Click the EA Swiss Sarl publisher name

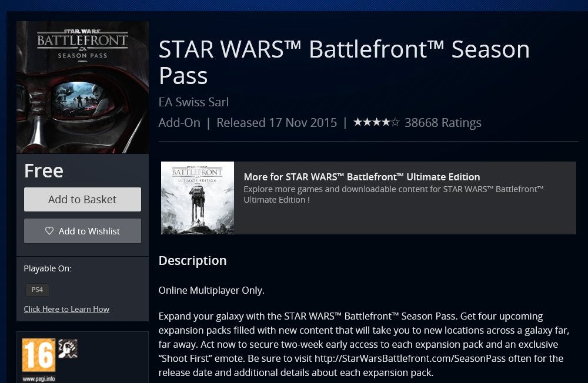tap(193, 102)
